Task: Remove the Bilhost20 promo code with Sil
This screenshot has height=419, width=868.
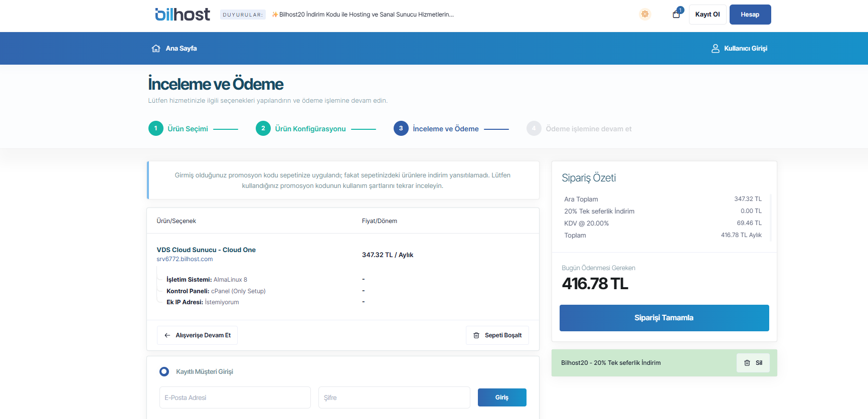Action: 753,363
